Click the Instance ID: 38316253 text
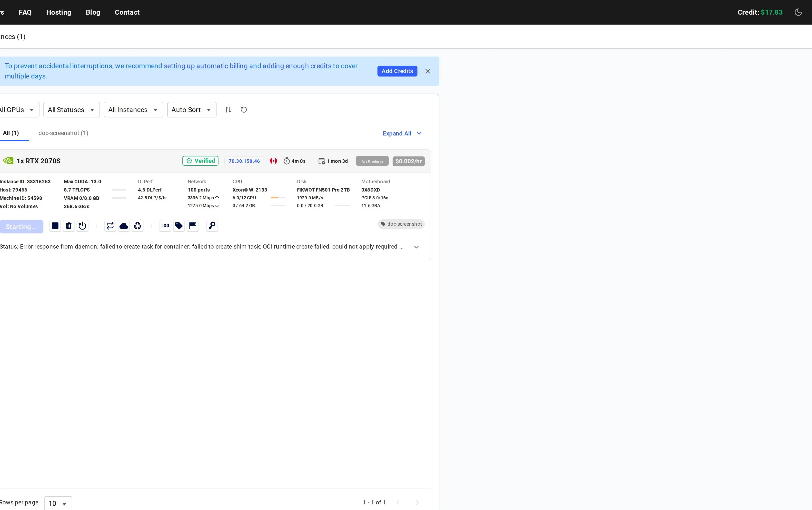The height and width of the screenshot is (510, 812). pyautogui.click(x=25, y=181)
